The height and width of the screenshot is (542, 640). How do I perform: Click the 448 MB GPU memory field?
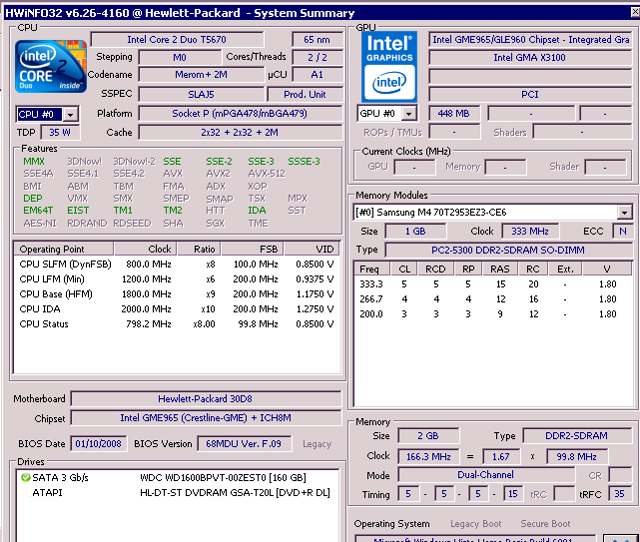[x=454, y=114]
